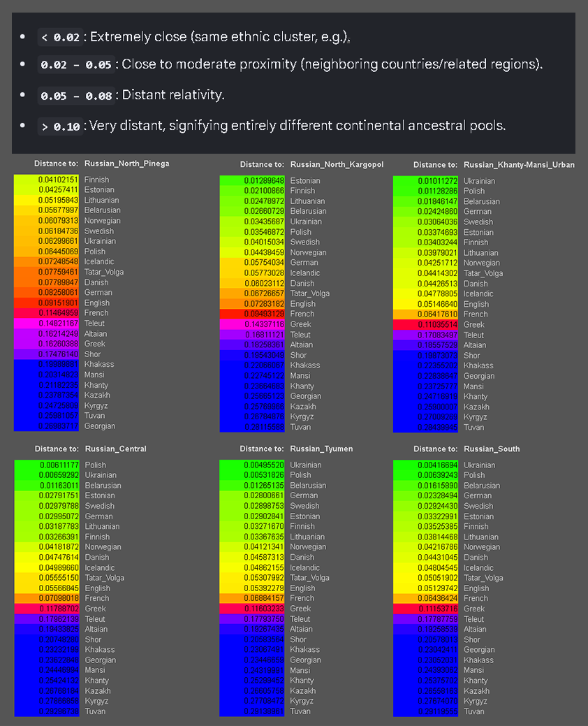588x726 pixels.
Task: Select the green value cell 0.01289648
Action: tap(252, 180)
